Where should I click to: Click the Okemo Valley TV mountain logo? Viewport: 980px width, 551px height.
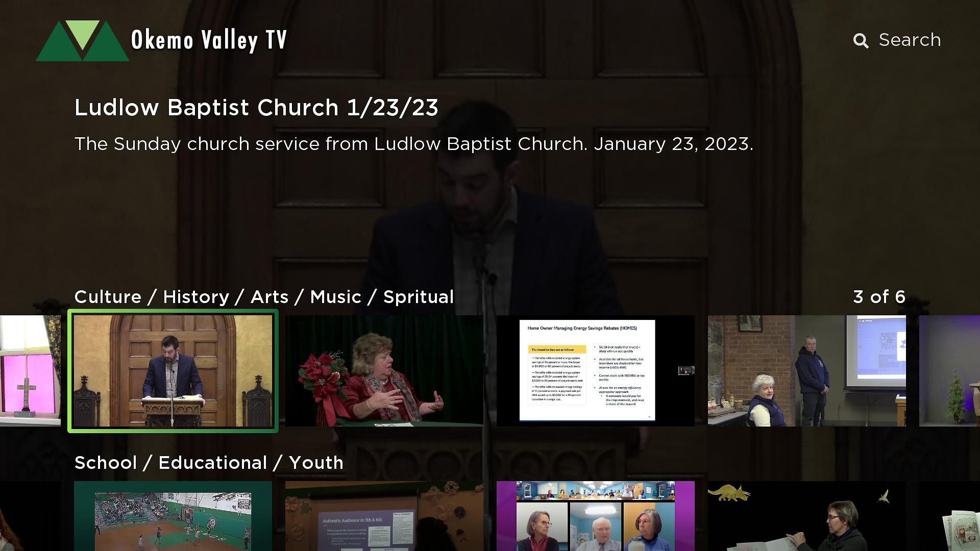82,41
